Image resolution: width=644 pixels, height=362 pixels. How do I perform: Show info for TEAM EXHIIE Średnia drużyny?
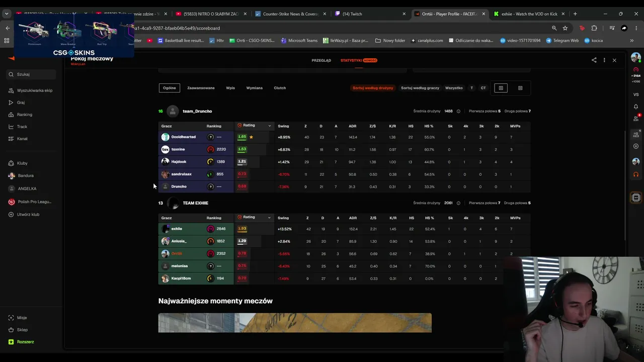(458, 203)
